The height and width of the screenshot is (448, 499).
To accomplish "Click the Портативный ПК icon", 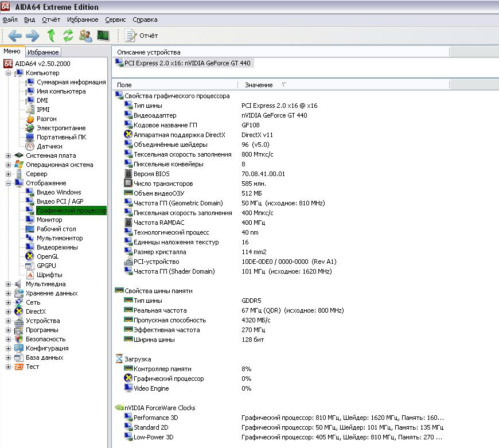I will pyautogui.click(x=30, y=137).
